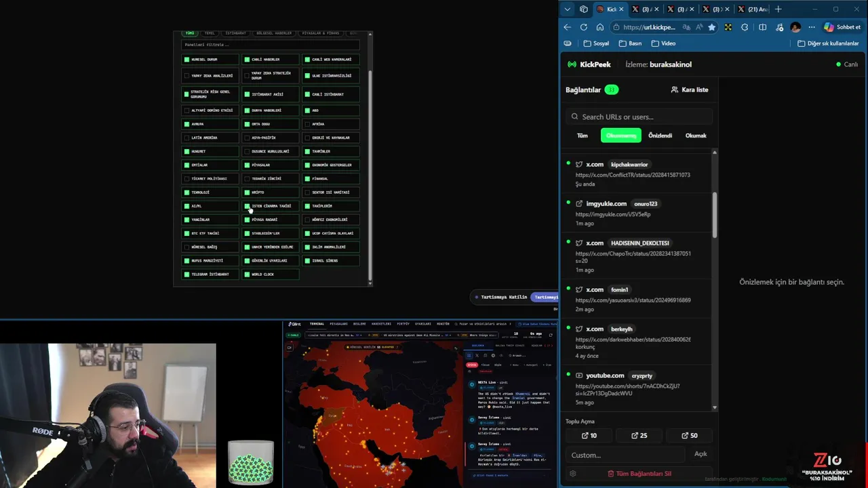Image resolution: width=868 pixels, height=488 pixels.
Task: Select the highlighted green filter tab
Action: [x=620, y=136]
